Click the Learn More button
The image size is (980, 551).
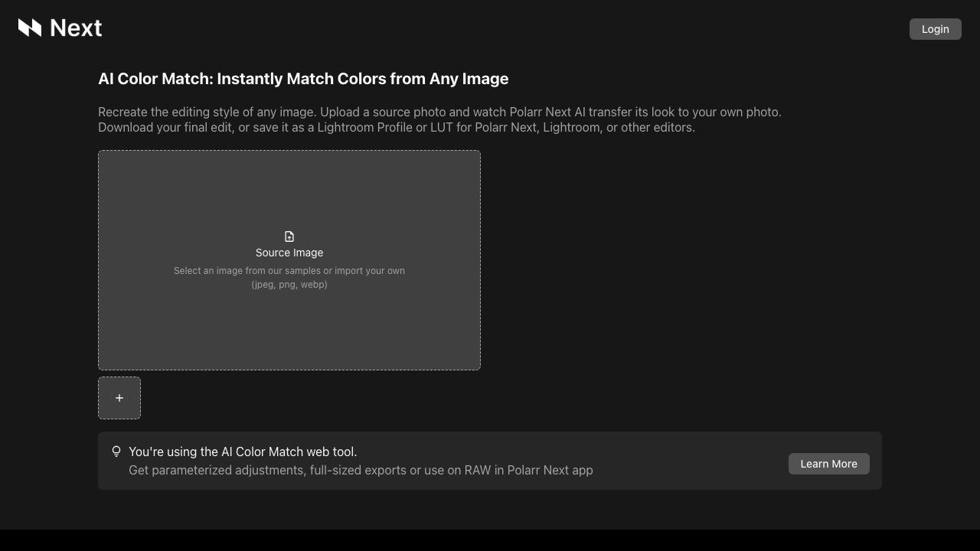pos(828,464)
